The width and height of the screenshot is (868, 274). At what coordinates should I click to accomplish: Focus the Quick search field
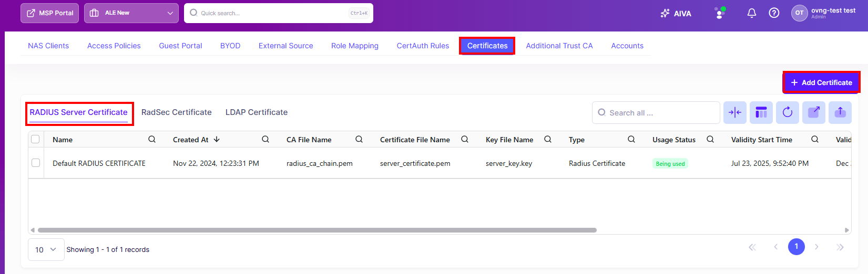coord(279,13)
